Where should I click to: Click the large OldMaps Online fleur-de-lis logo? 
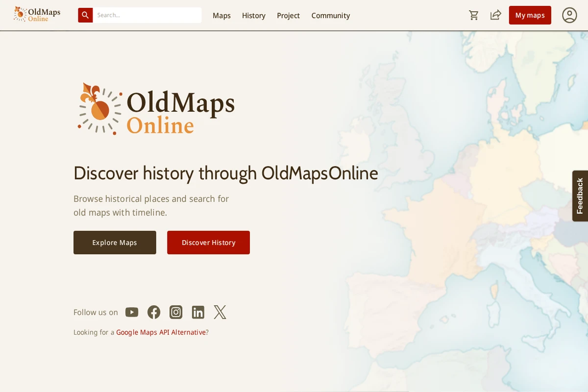point(98,108)
